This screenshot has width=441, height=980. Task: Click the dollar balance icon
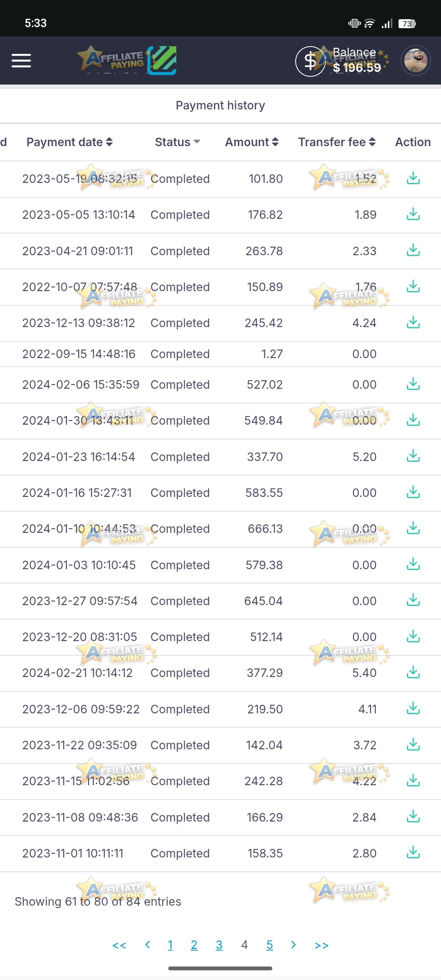click(310, 61)
